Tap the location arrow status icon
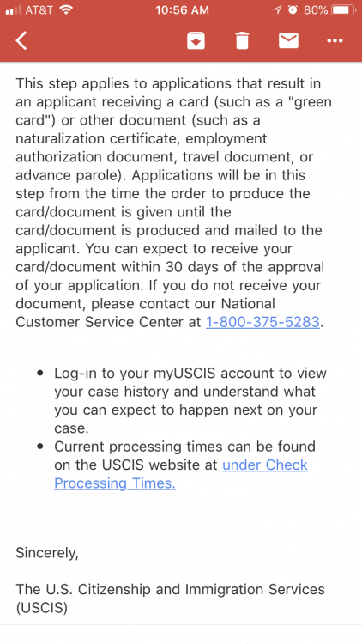Image resolution: width=362 pixels, height=644 pixels. pos(278,9)
